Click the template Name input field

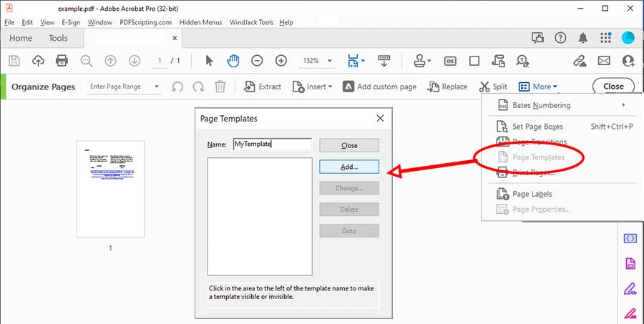pos(273,144)
